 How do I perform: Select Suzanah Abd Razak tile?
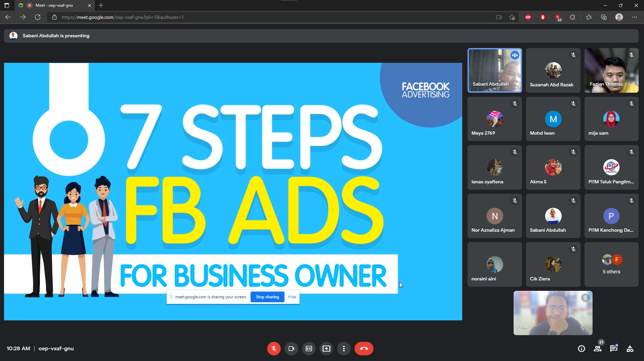tap(553, 70)
